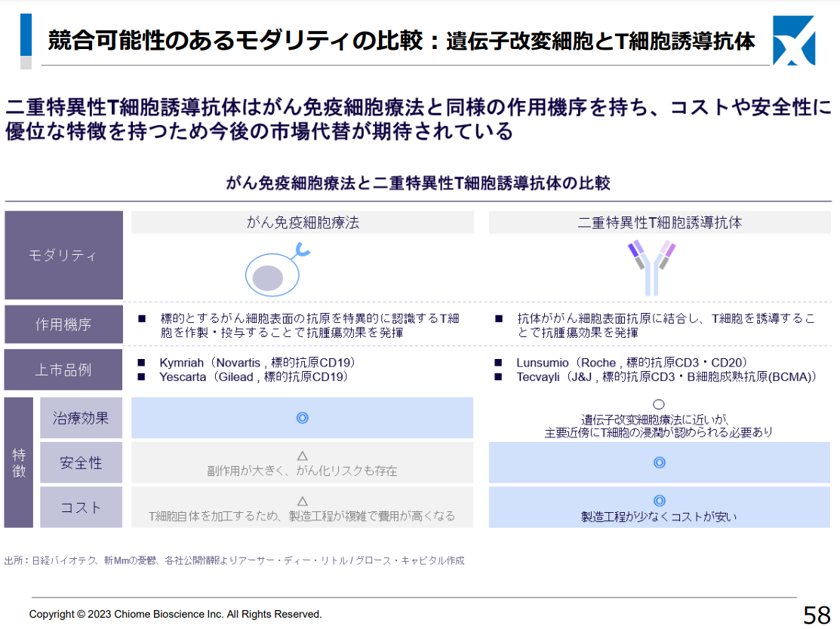The image size is (840, 629).
Task: Click the text 副作用が大きく、がん化リスクも存在
Action: pyautogui.click(x=302, y=471)
